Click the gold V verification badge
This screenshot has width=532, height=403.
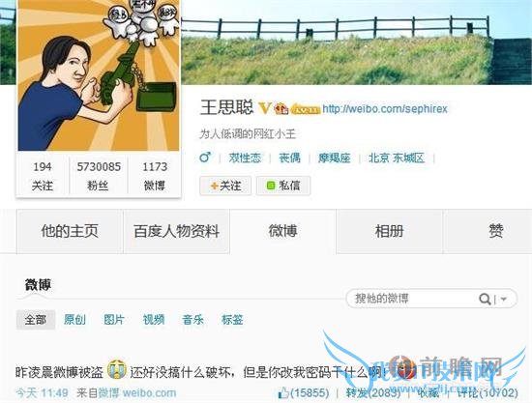(x=265, y=108)
